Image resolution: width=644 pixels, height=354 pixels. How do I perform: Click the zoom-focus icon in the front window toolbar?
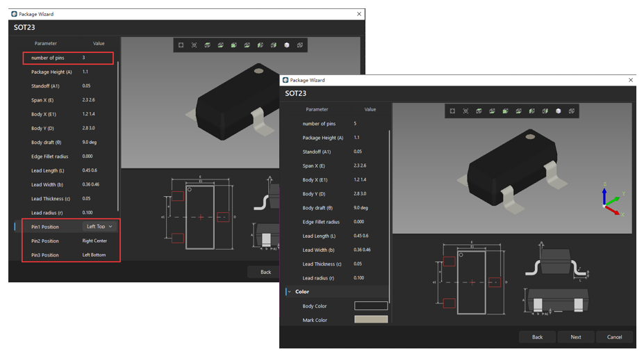[x=465, y=111]
